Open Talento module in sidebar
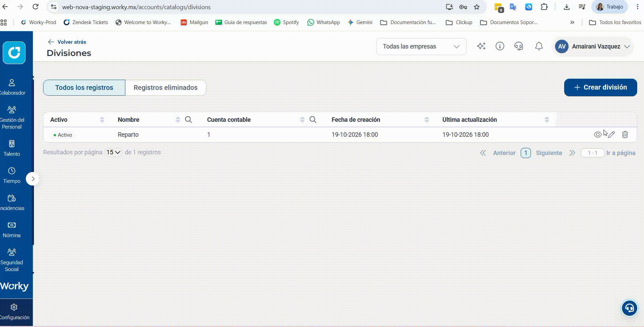644x327 pixels. pos(12,148)
